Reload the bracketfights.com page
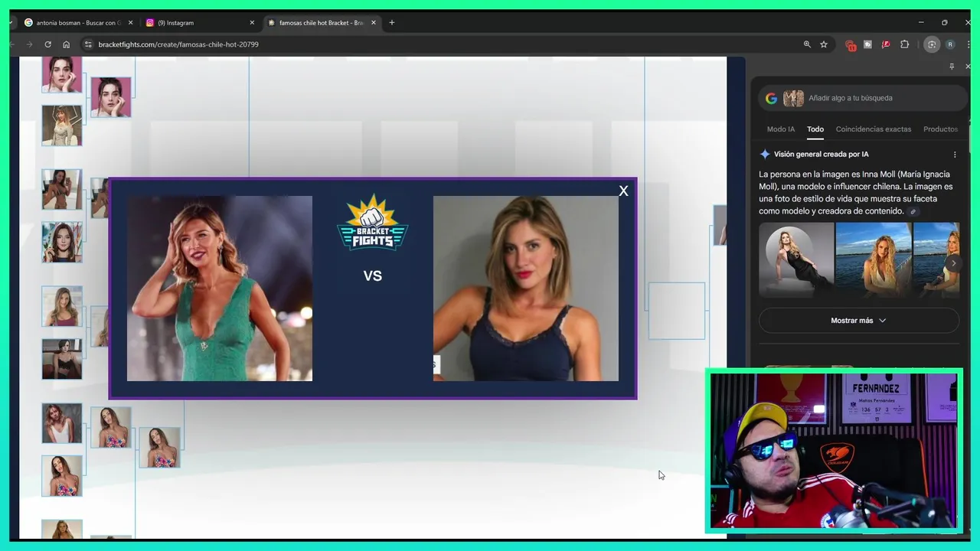Image resolution: width=980 pixels, height=551 pixels. (47, 44)
